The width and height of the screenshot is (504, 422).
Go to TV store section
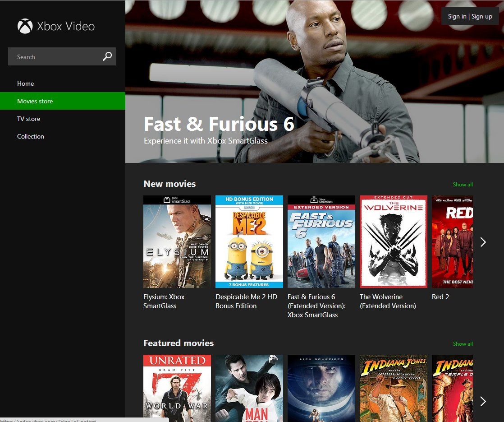[x=28, y=119]
